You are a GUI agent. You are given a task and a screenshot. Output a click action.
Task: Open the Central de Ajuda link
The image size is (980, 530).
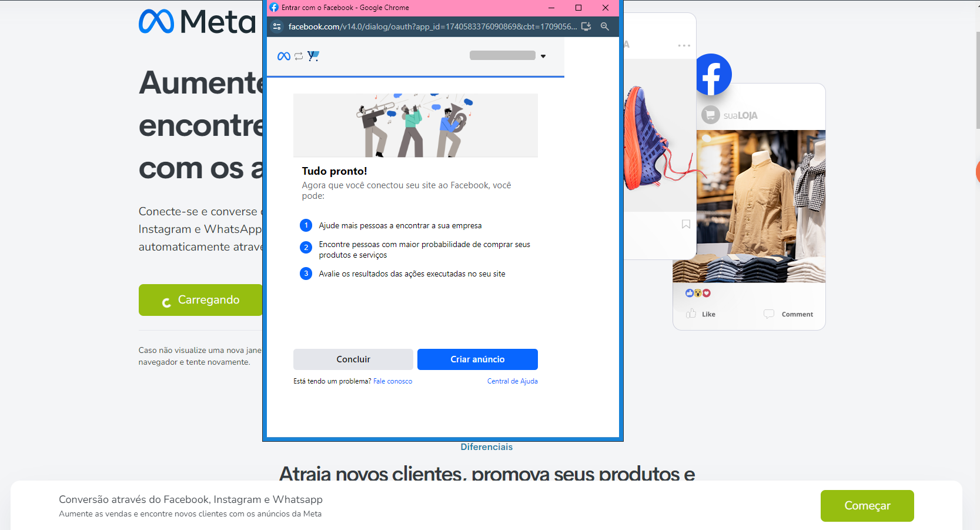512,381
